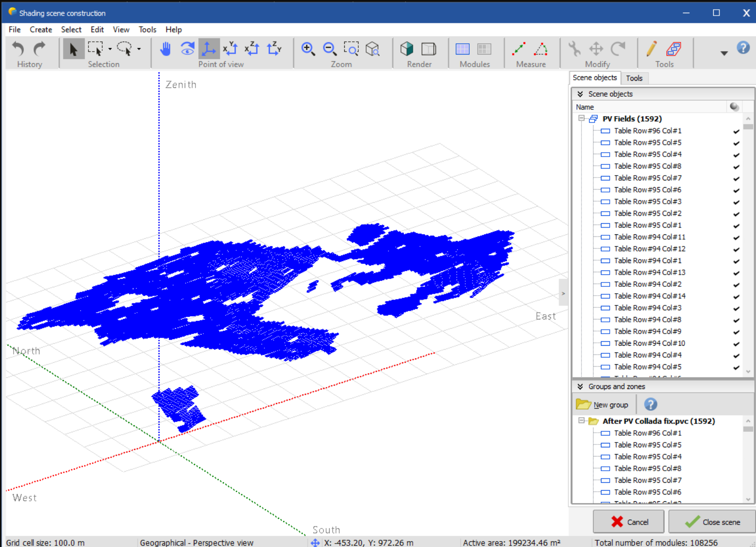The image size is (756, 547).
Task: Select Table Row#94 Col#3 in scene objects
Action: (x=647, y=308)
